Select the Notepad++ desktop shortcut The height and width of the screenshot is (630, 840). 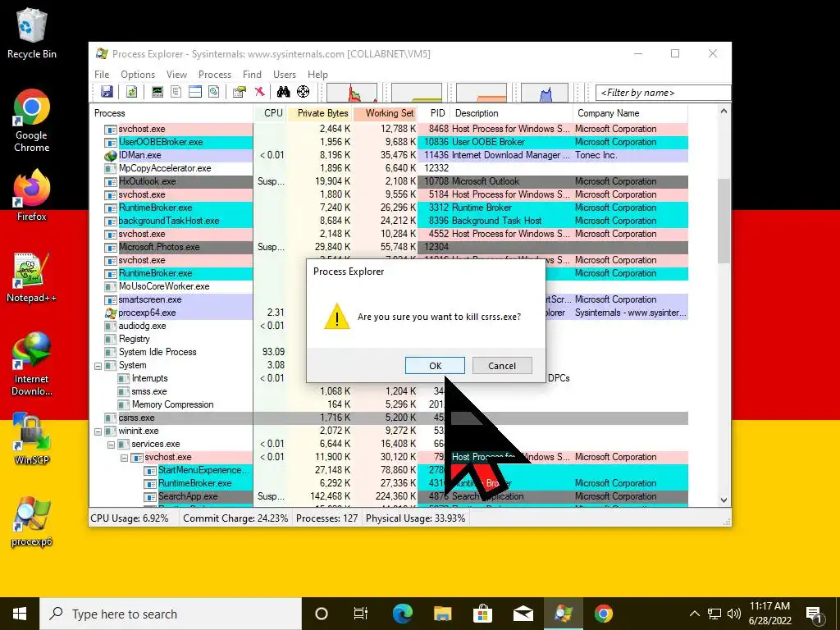pyautogui.click(x=32, y=277)
